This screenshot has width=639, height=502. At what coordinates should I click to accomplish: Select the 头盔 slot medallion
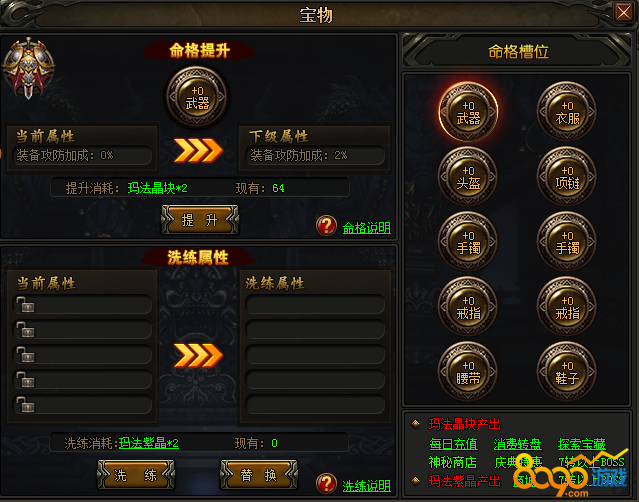(468, 176)
